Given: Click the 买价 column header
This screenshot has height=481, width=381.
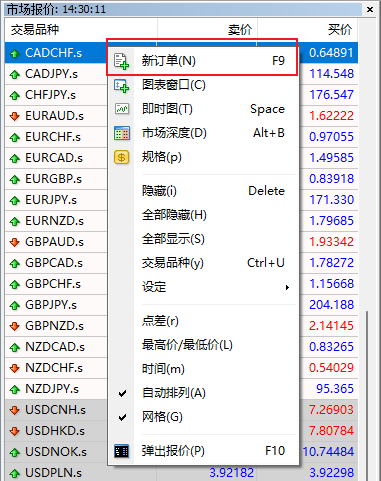Looking at the screenshot, I should click(308, 30).
